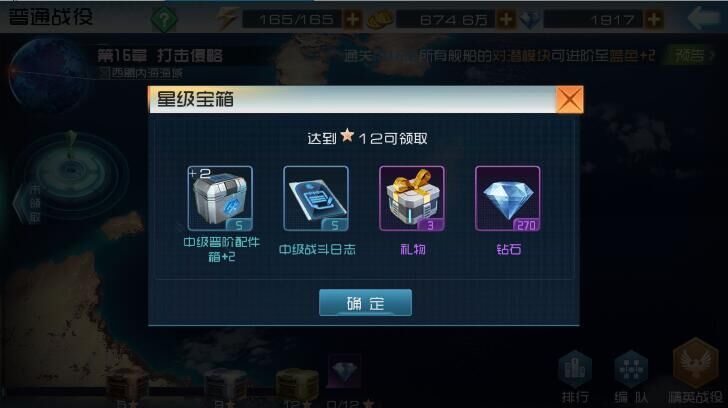728x408 pixels.
Task: Click the first star chest at bottom left
Action: pyautogui.click(x=128, y=385)
